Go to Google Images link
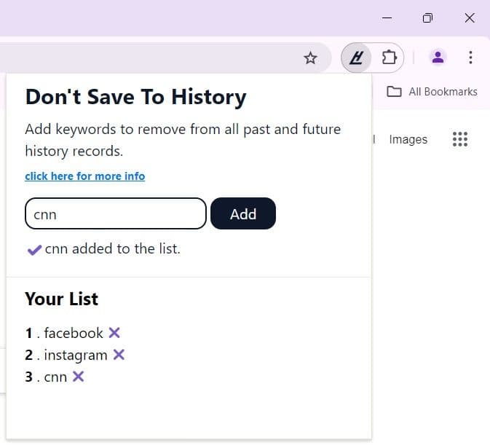This screenshot has height=448, width=490. point(408,139)
